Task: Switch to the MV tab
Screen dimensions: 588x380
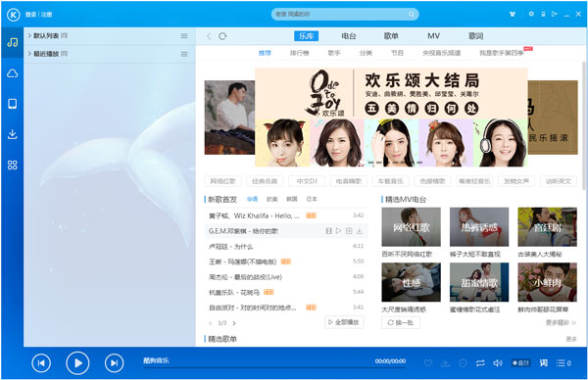Action: (433, 36)
